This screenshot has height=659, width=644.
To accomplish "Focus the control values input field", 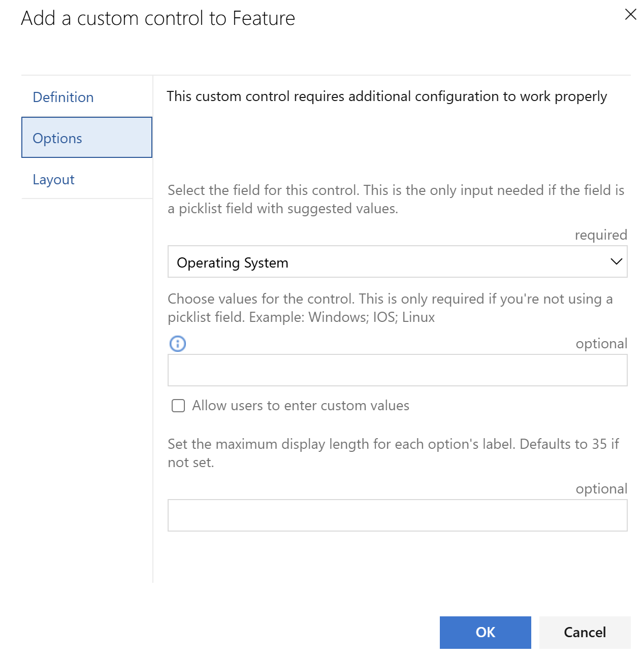I will 397,370.
